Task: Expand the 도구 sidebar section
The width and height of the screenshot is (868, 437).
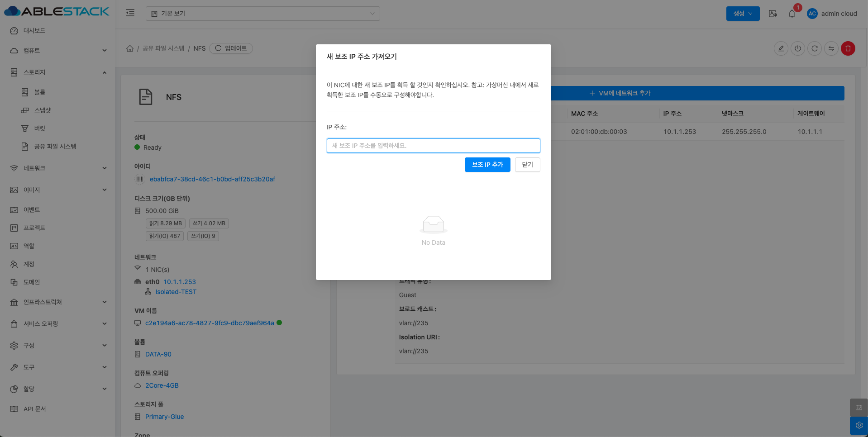Action: click(58, 367)
